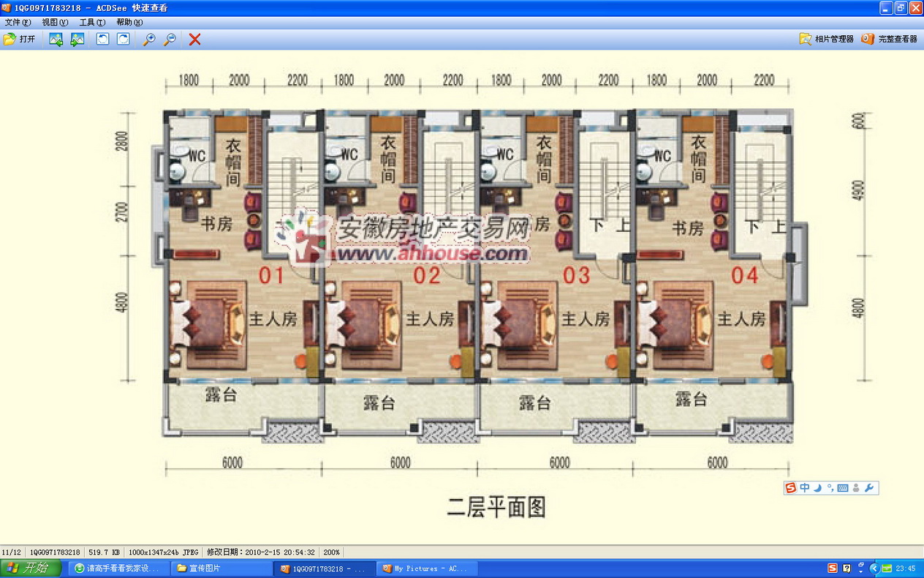Click the 开始 Start button
Viewport: 924px width, 578px height.
pos(27,568)
